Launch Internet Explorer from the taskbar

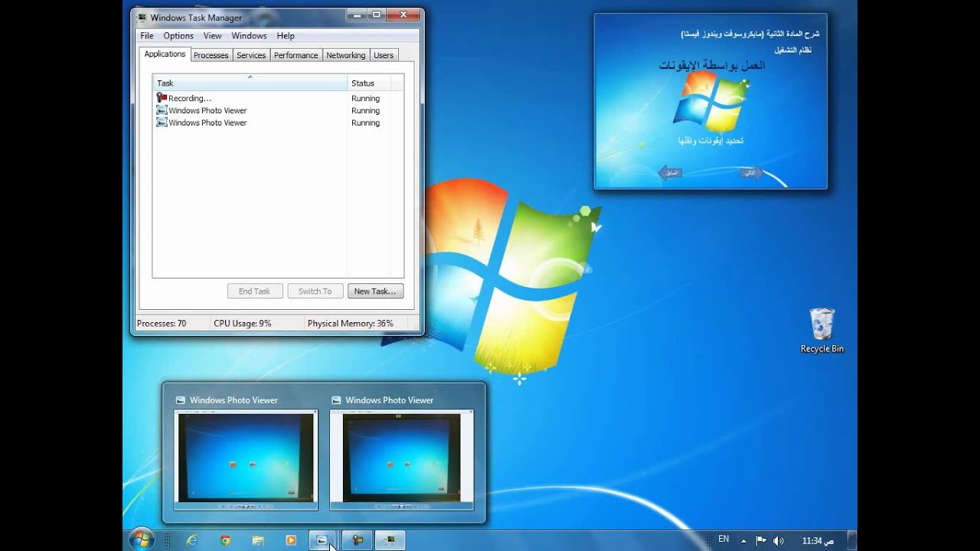192,540
